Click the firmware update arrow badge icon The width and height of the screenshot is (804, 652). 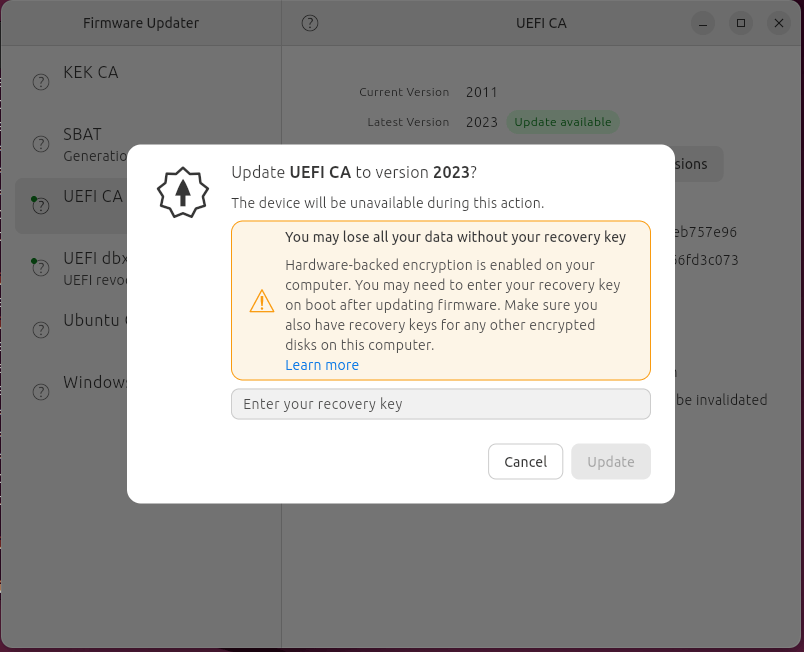(x=182, y=193)
